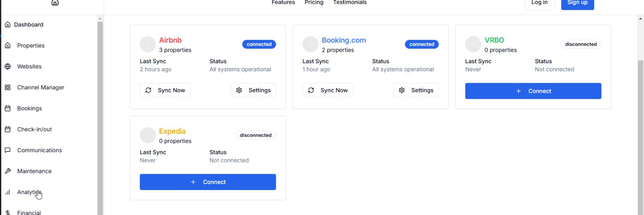
Task: Click the sidebar scrollbar up arrow
Action: pyautogui.click(x=100, y=18)
